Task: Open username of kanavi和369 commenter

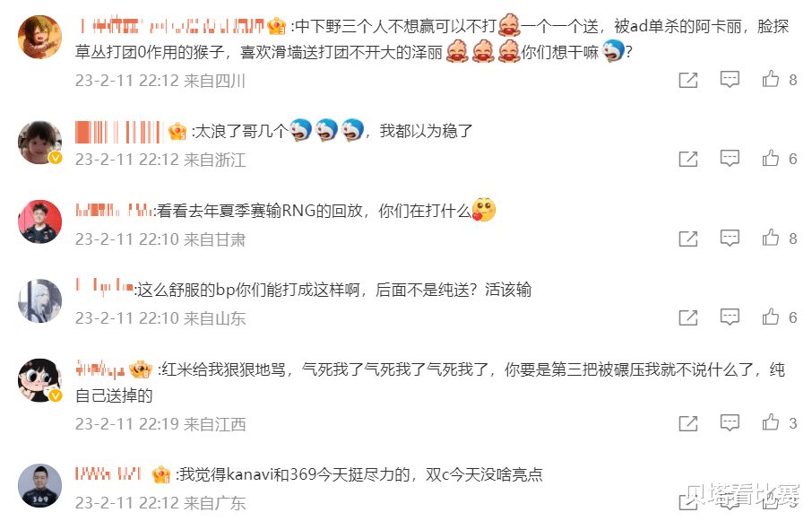Action: click(x=108, y=473)
